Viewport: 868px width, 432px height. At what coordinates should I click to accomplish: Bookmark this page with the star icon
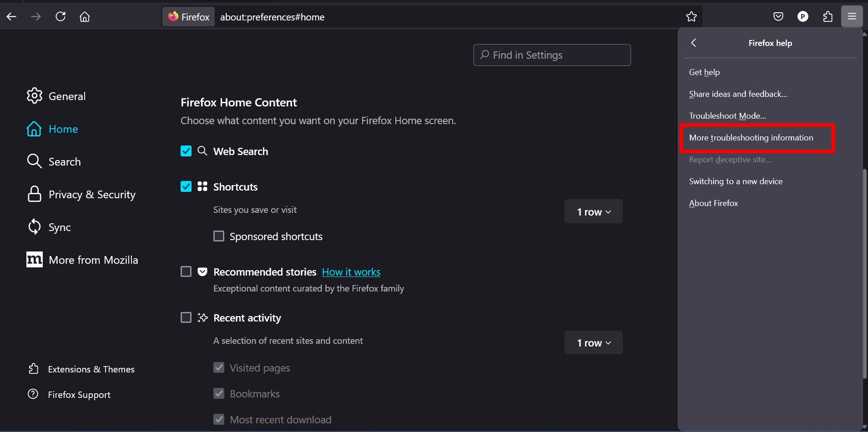(691, 17)
